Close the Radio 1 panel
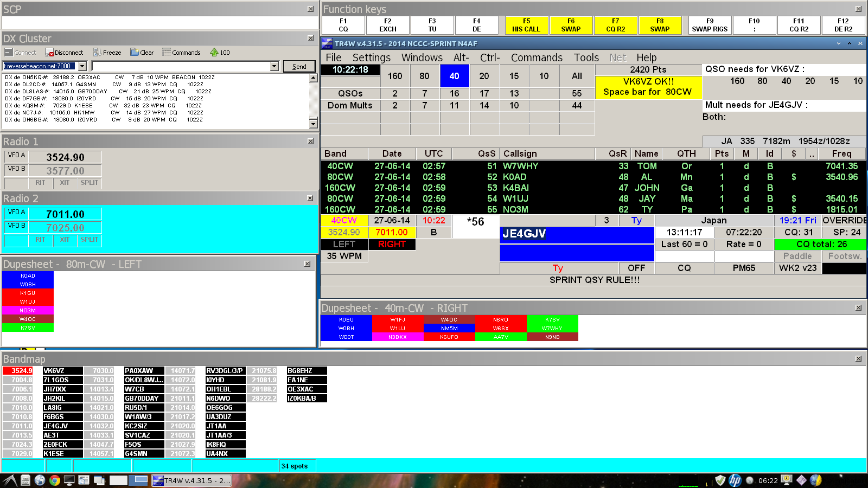This screenshot has width=868, height=488. (x=310, y=142)
